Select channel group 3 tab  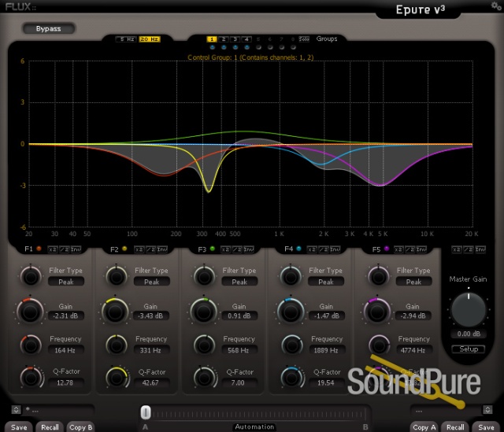235,39
